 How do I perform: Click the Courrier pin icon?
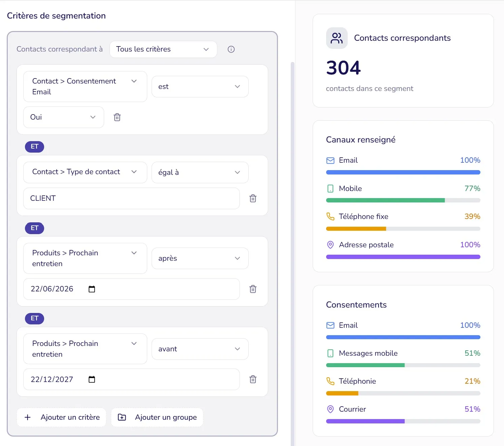[330, 409]
